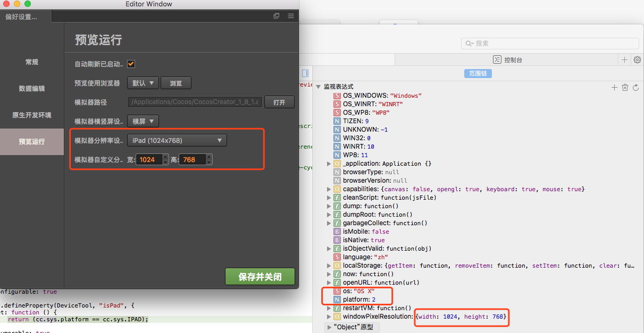Select the 原生开发环境 preferences tab

click(32, 115)
